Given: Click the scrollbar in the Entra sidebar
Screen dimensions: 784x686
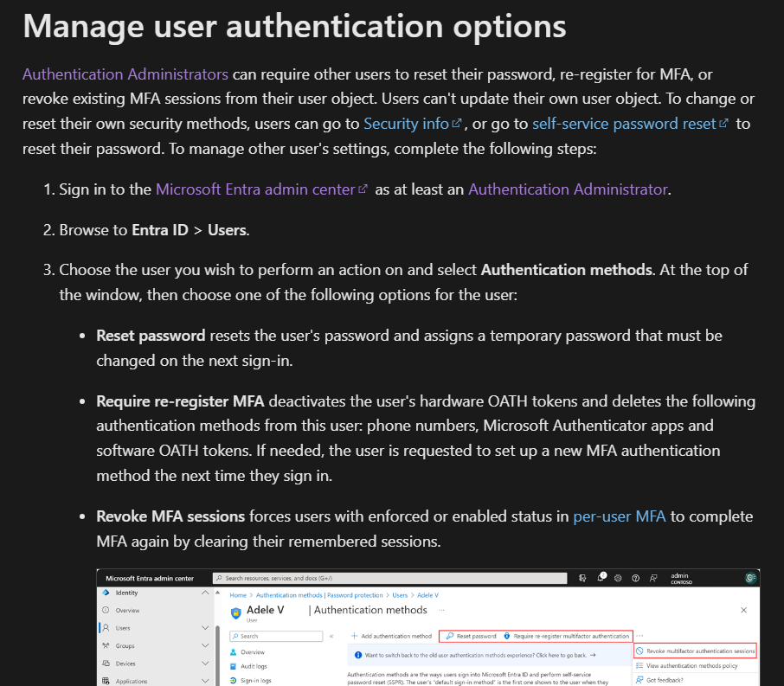Looking at the screenshot, I should 217,655.
